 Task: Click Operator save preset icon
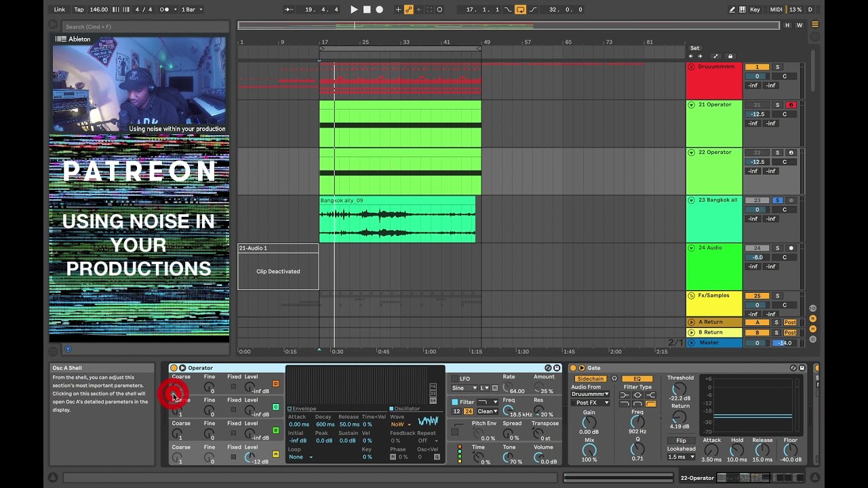557,368
